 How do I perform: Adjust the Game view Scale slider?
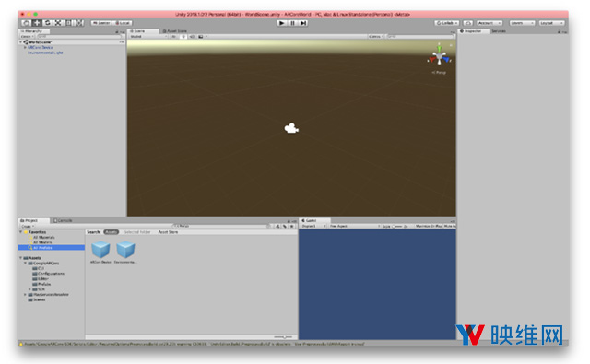(397, 226)
